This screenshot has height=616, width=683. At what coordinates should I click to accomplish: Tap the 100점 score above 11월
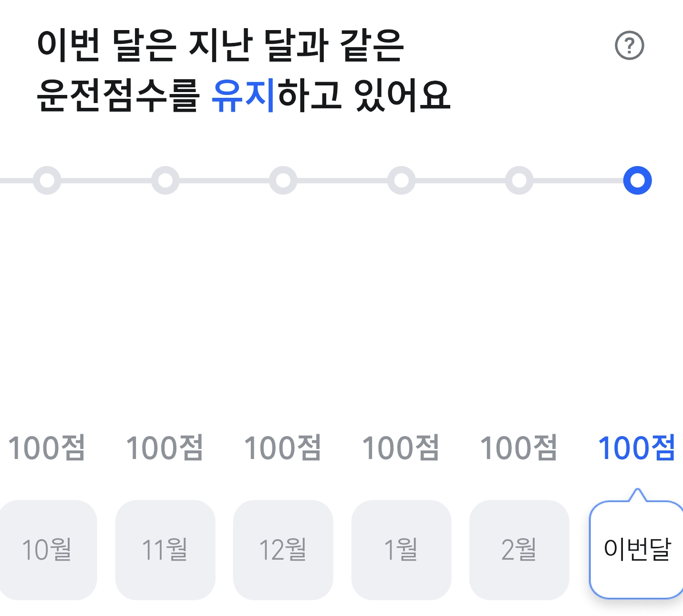pos(165,448)
